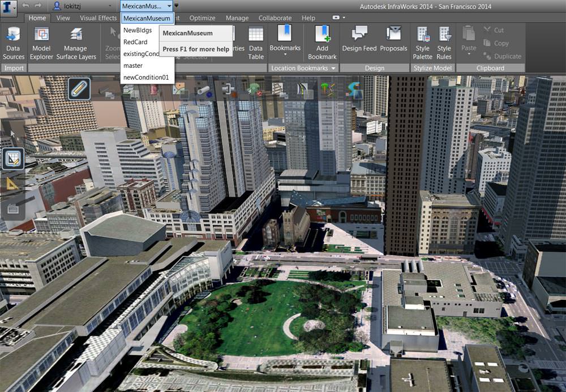
Task: Select the pipe connector tool in viewport toolbar
Action: pos(229,90)
